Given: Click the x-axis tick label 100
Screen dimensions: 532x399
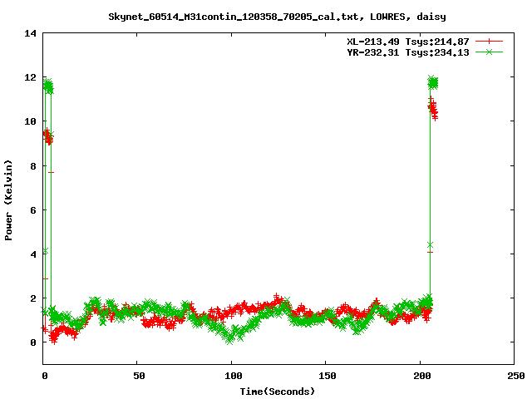Looking at the screenshot, I should [234, 376].
